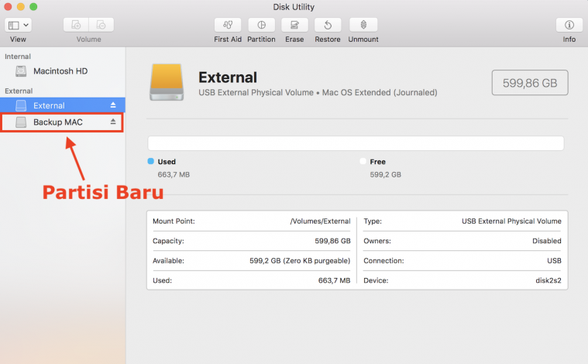588x364 pixels.
Task: Click the Remove Volume icon
Action: pyautogui.click(x=101, y=25)
